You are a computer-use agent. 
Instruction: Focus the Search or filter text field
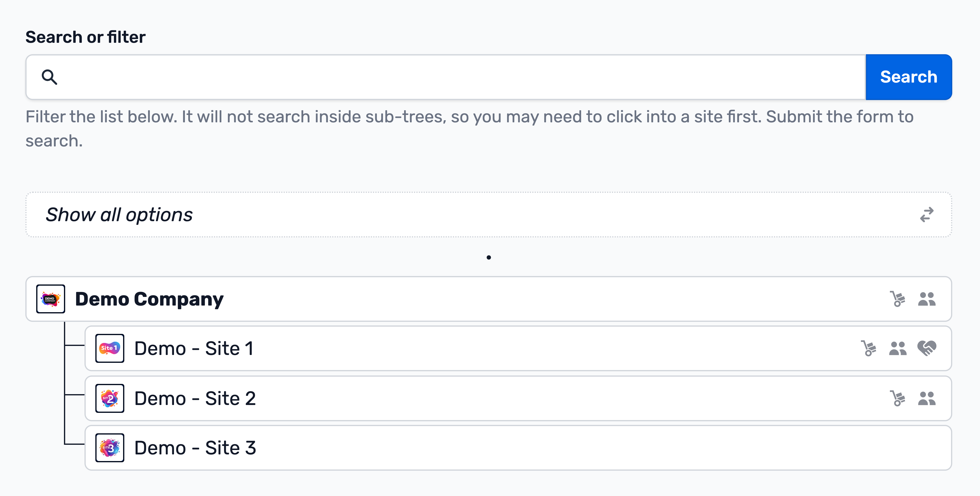click(x=446, y=77)
